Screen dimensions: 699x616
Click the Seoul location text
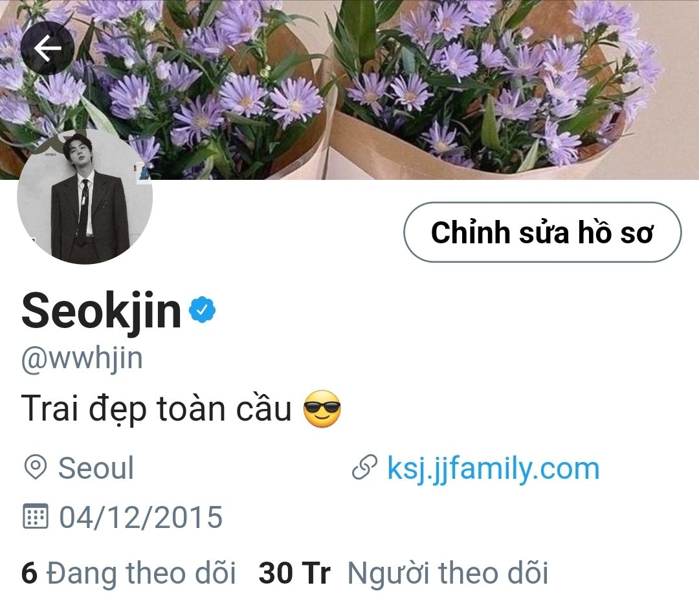pos(96,468)
